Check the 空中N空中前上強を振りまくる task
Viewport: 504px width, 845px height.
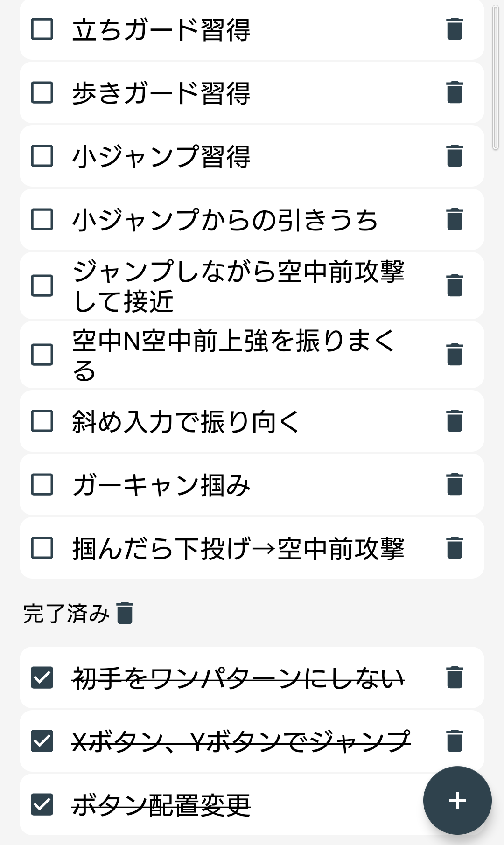click(42, 355)
